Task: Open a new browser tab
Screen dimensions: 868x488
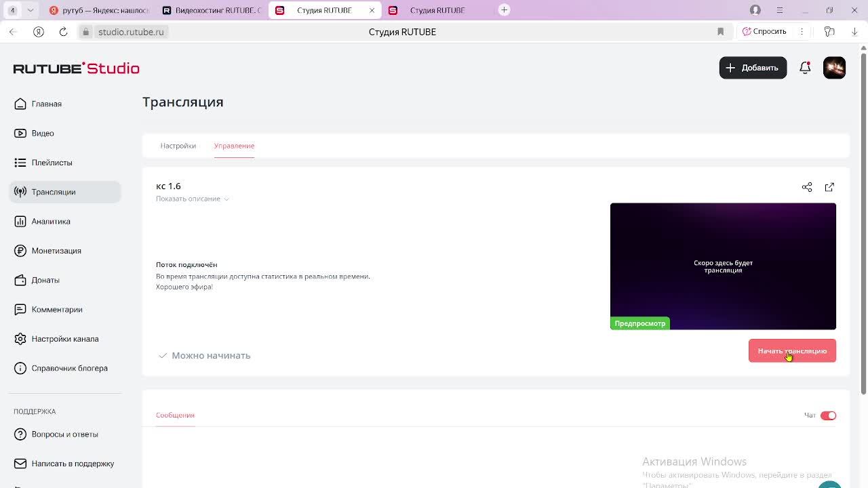Action: tap(504, 9)
